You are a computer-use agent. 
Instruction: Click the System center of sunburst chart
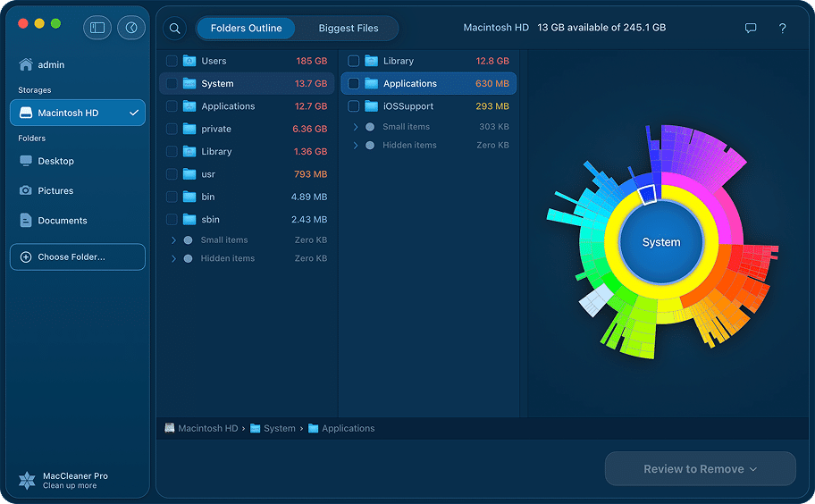[661, 242]
